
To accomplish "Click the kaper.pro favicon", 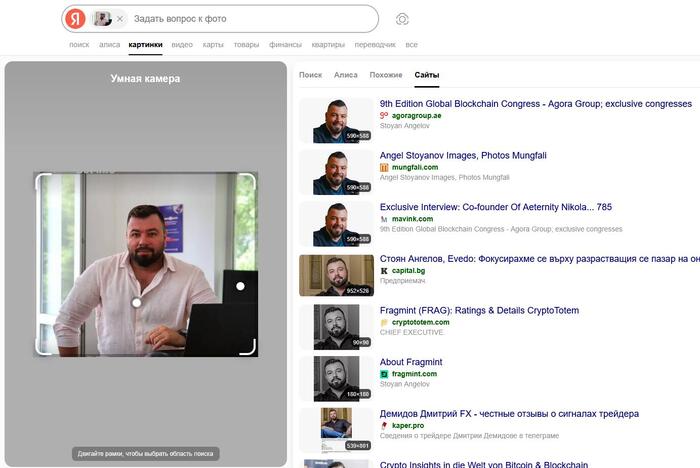I will (x=384, y=426).
